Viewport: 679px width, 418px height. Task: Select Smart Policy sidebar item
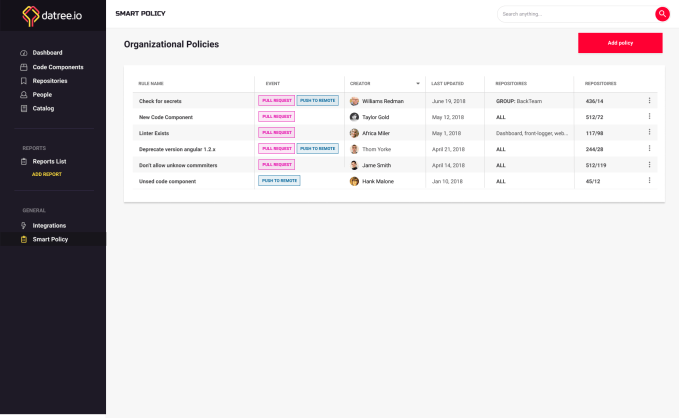click(50, 239)
